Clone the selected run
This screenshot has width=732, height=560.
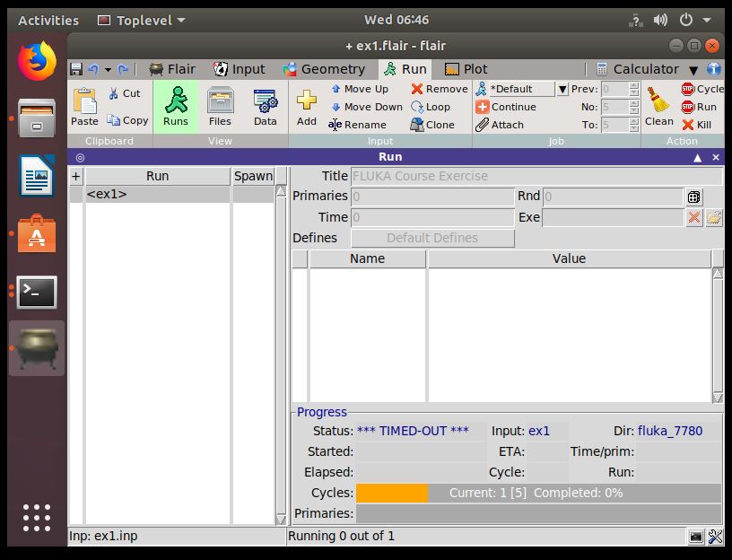click(x=432, y=125)
